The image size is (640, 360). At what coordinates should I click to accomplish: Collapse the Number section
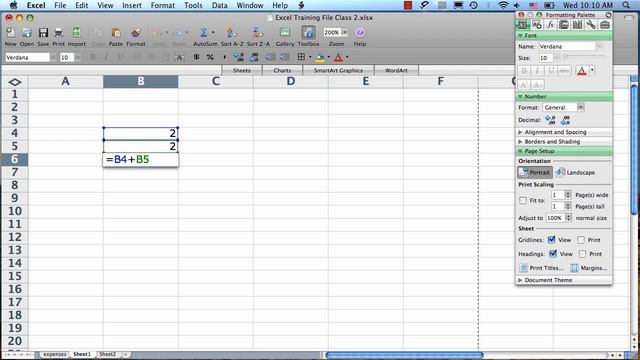click(x=520, y=97)
